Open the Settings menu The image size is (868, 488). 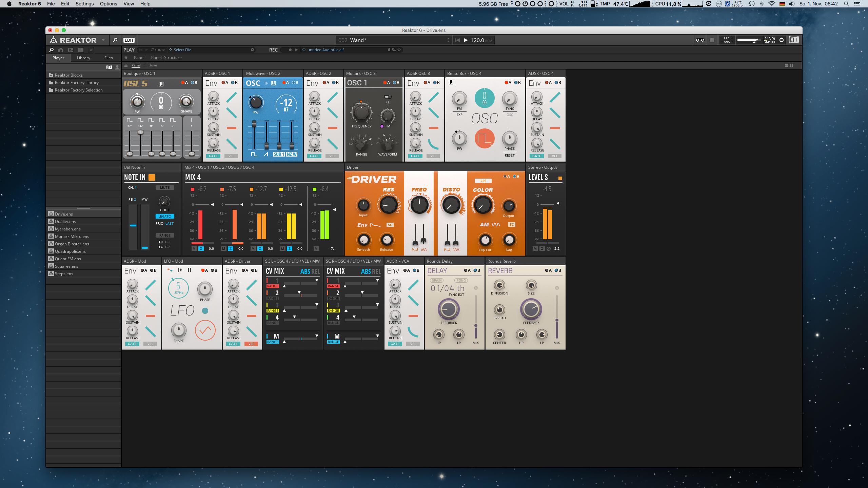(84, 4)
